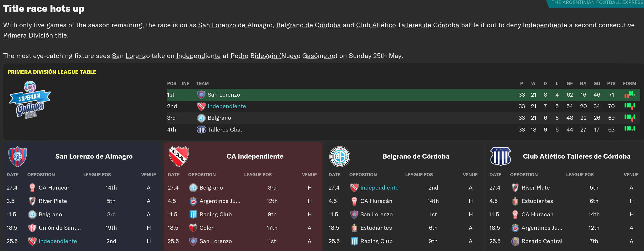The height and width of the screenshot is (251, 644).
Task: Click Independiente crest in league table row
Action: [201, 106]
